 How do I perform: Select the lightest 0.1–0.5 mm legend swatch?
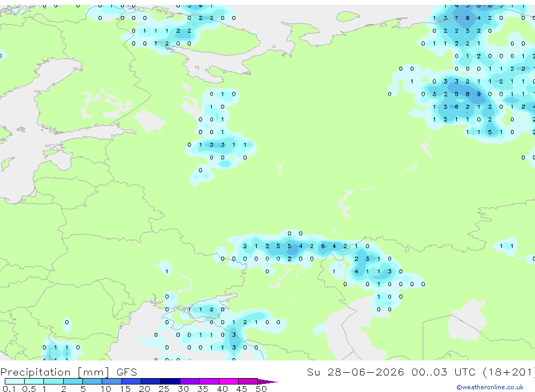click(14, 381)
